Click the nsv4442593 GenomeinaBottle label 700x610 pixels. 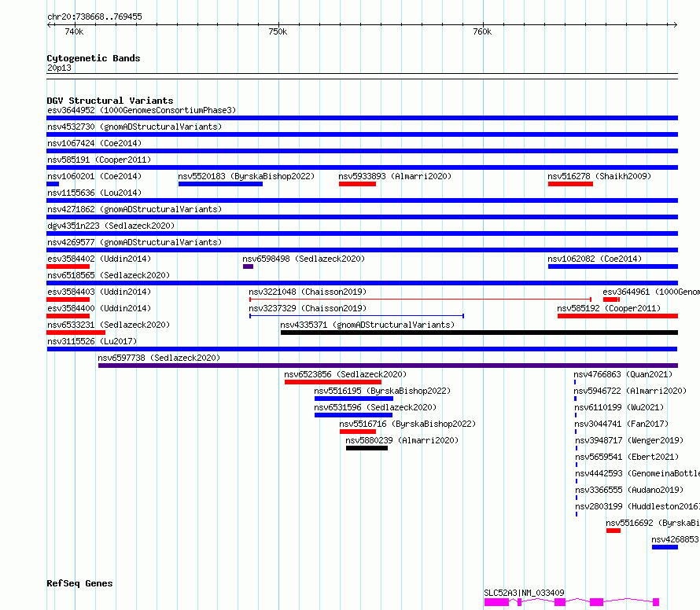tap(638, 473)
